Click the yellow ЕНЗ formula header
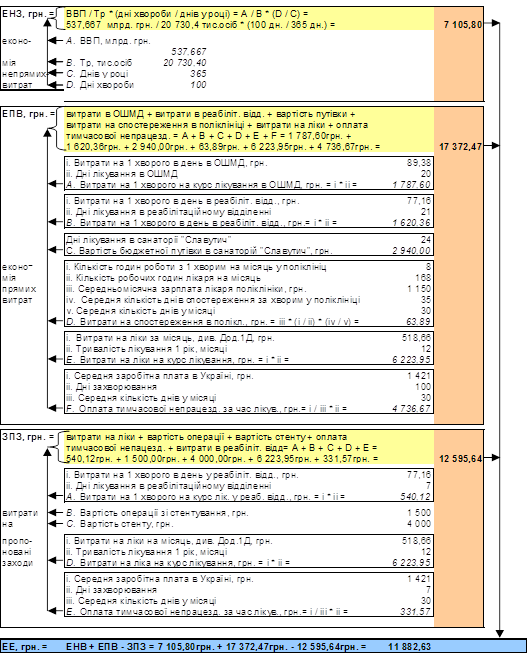This screenshot has height=654, width=528. [x=249, y=19]
